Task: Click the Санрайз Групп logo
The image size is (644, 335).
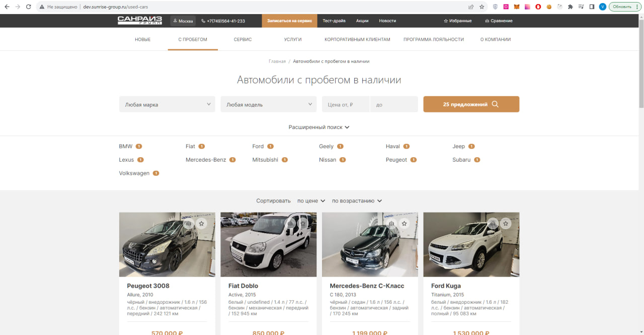Action: pos(140,21)
